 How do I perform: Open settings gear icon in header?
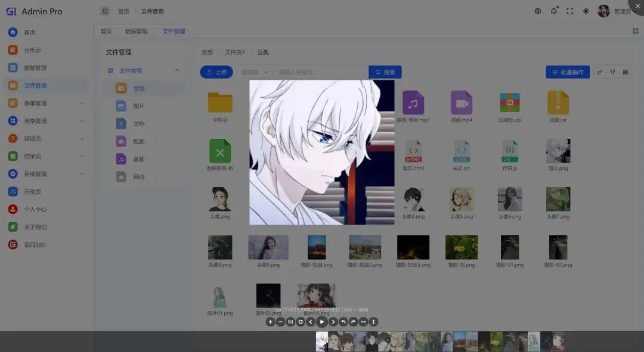(x=538, y=11)
